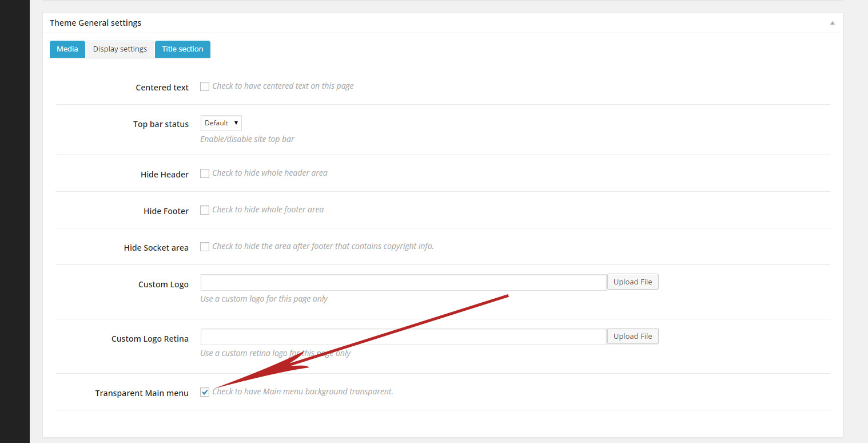The image size is (868, 443).
Task: Click the 'Check to hide whole footer area' text
Action: coord(268,209)
